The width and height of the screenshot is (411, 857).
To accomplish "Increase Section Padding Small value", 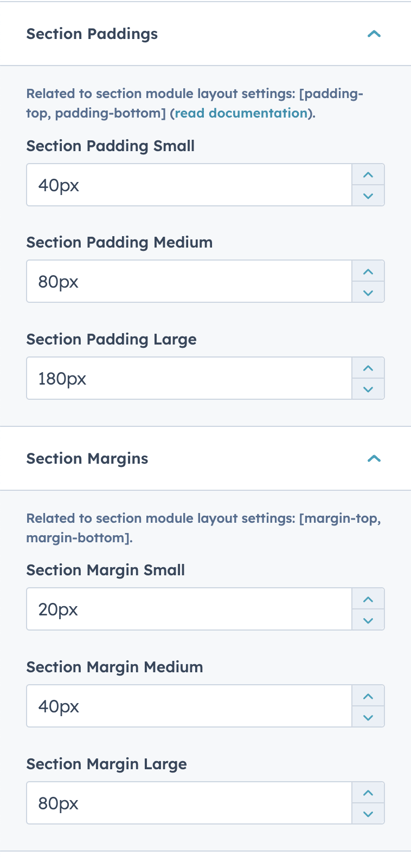I will [x=368, y=175].
